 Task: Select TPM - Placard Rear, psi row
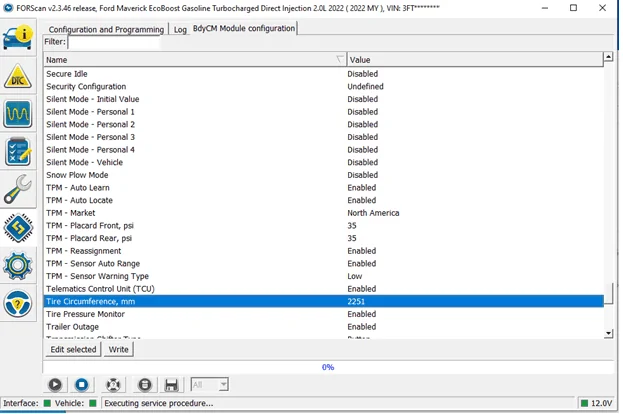coord(323,238)
